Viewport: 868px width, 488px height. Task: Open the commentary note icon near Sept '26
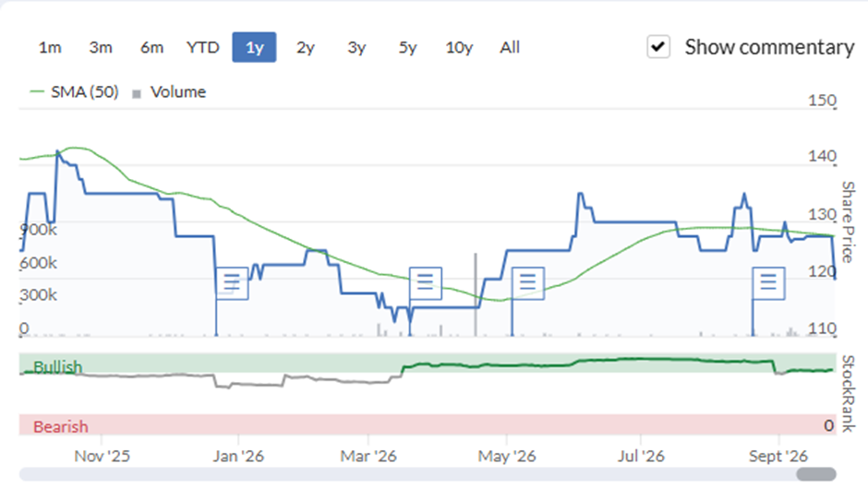tap(768, 283)
